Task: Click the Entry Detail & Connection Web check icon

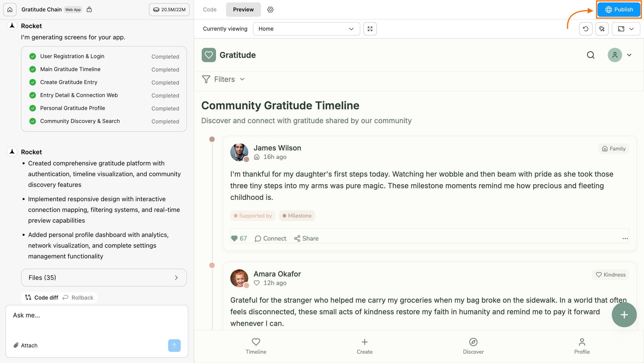Action: pyautogui.click(x=32, y=95)
